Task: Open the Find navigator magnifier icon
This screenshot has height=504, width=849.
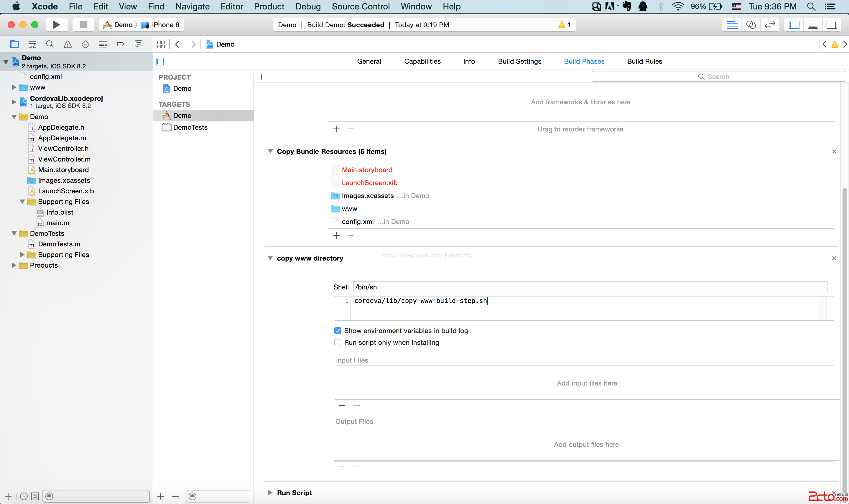Action: pos(50,44)
